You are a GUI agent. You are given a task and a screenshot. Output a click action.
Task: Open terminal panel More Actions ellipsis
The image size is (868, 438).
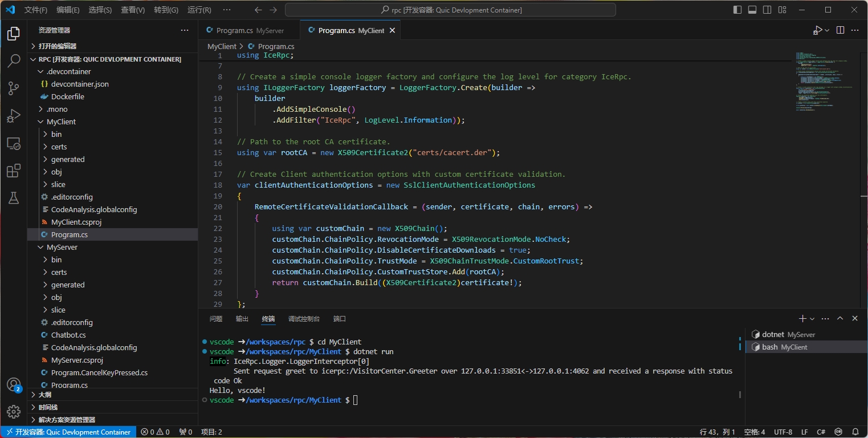[x=825, y=319]
